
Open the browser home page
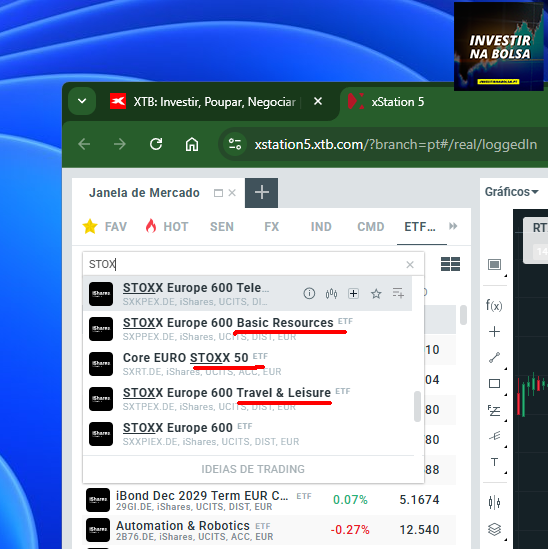192,144
